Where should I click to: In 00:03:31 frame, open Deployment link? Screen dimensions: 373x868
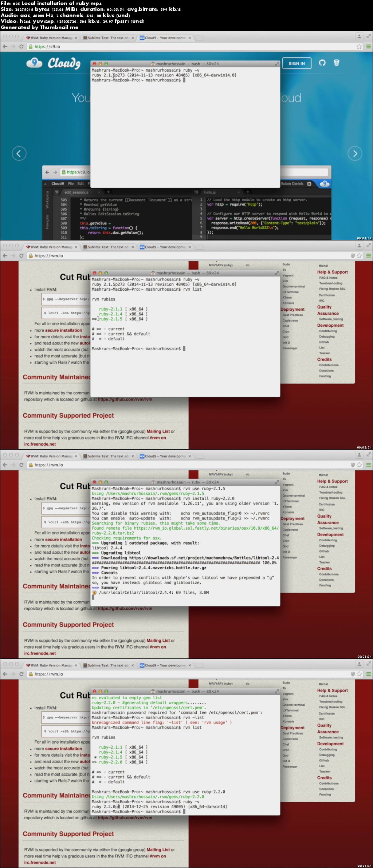[x=292, y=518]
